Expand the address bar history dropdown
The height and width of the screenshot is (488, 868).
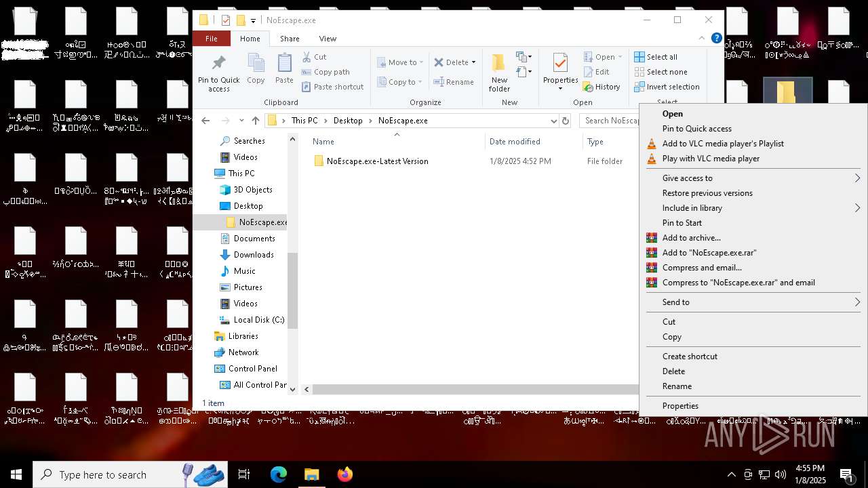tap(553, 121)
